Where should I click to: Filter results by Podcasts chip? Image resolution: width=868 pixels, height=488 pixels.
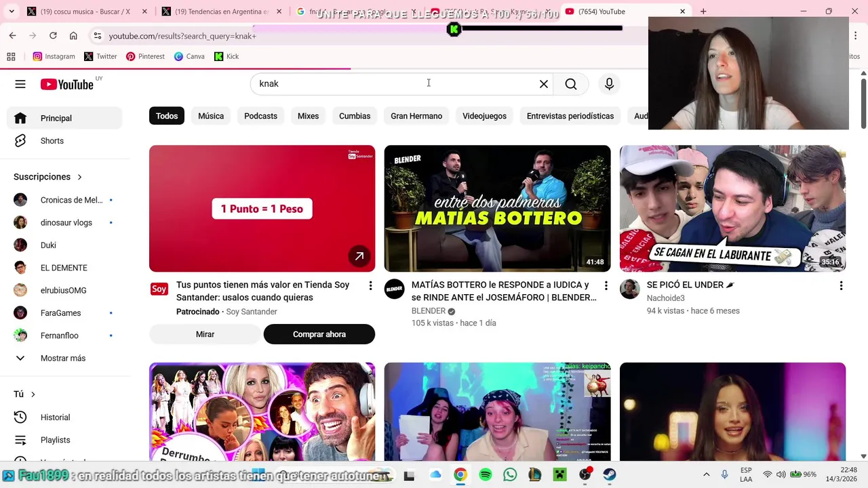tap(260, 116)
